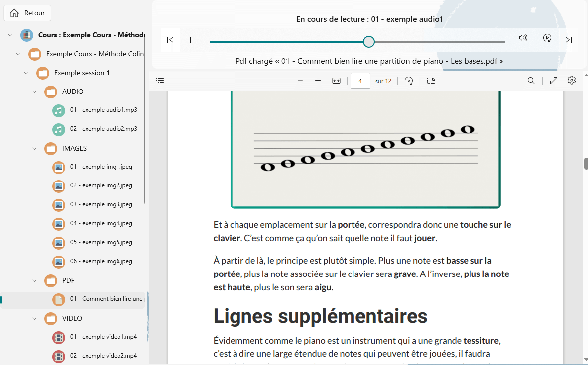The image size is (588, 365).
Task: Open the audio volume control
Action: [523, 38]
